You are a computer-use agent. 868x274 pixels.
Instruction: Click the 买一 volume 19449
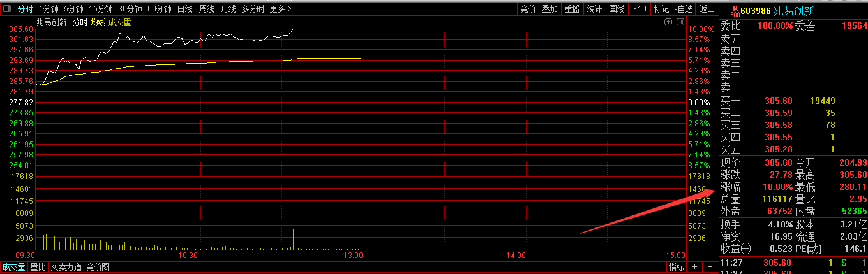[822, 101]
